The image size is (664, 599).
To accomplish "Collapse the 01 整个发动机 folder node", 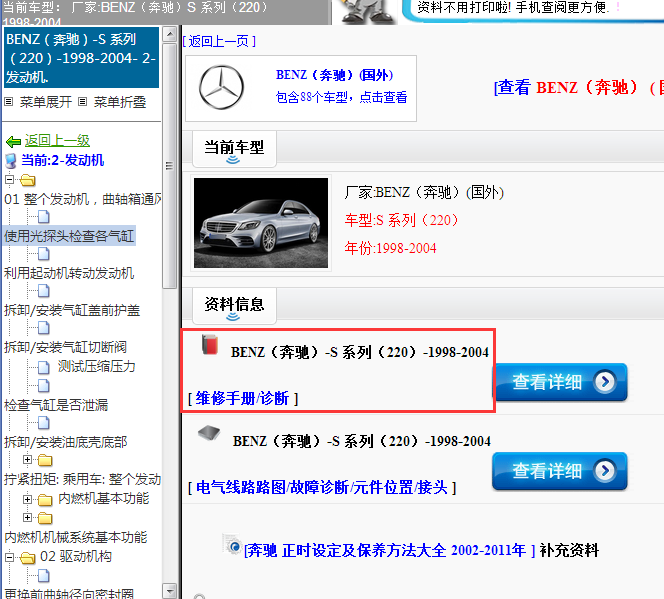I will 9,179.
